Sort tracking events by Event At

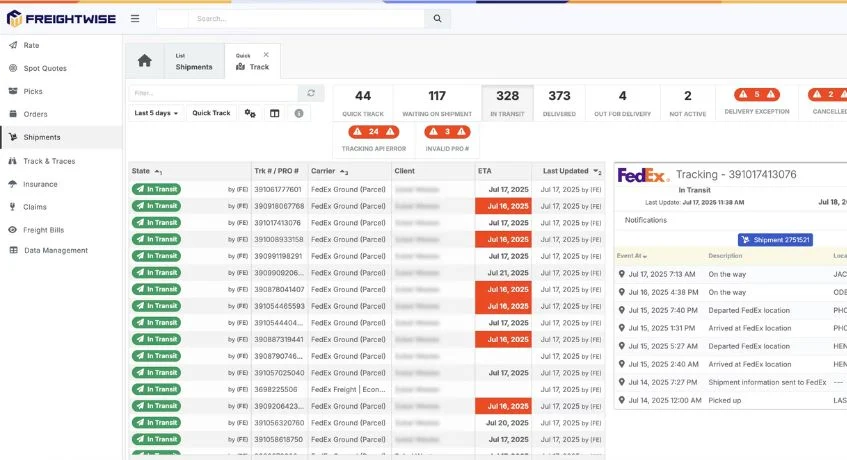tap(631, 256)
